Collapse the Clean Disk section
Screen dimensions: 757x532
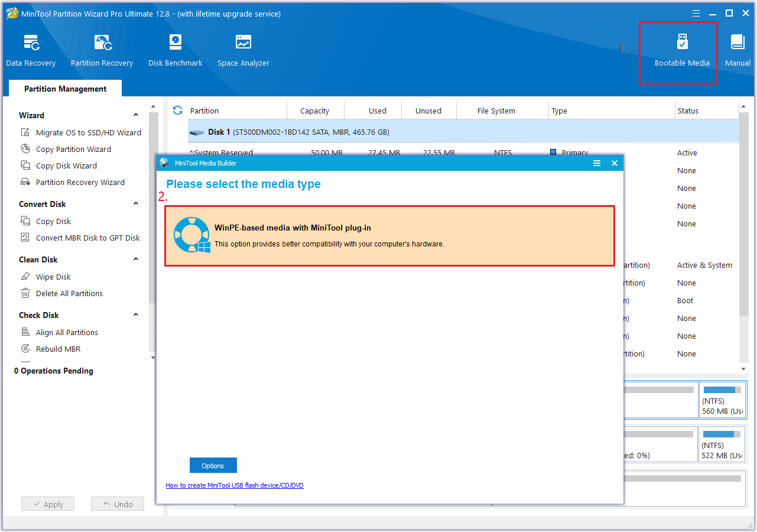click(x=136, y=259)
